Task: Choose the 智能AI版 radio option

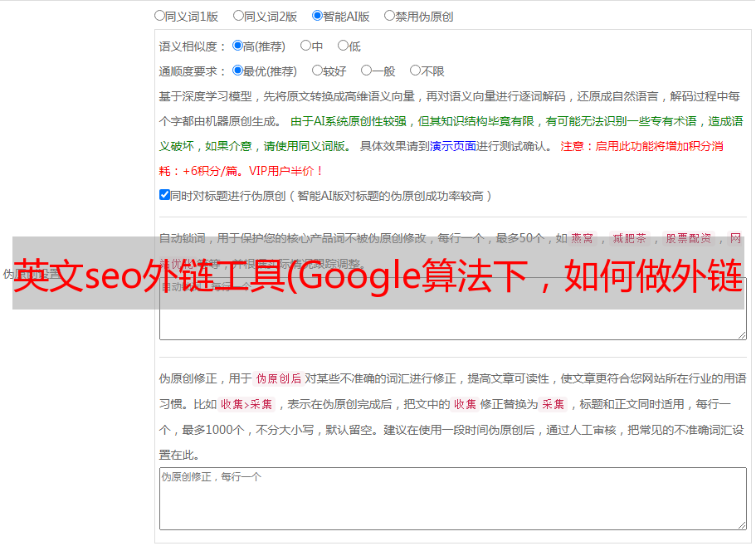Action: pyautogui.click(x=317, y=16)
